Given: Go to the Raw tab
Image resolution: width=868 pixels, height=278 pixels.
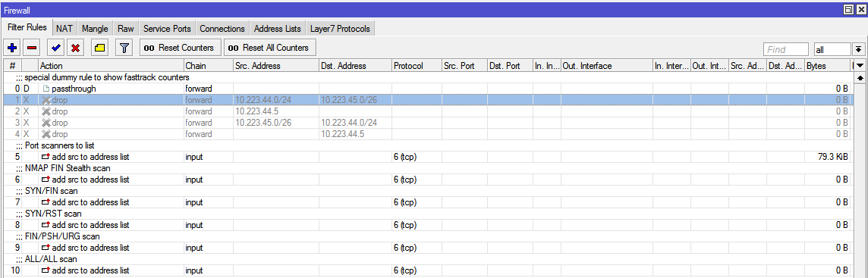Looking at the screenshot, I should click(x=126, y=28).
